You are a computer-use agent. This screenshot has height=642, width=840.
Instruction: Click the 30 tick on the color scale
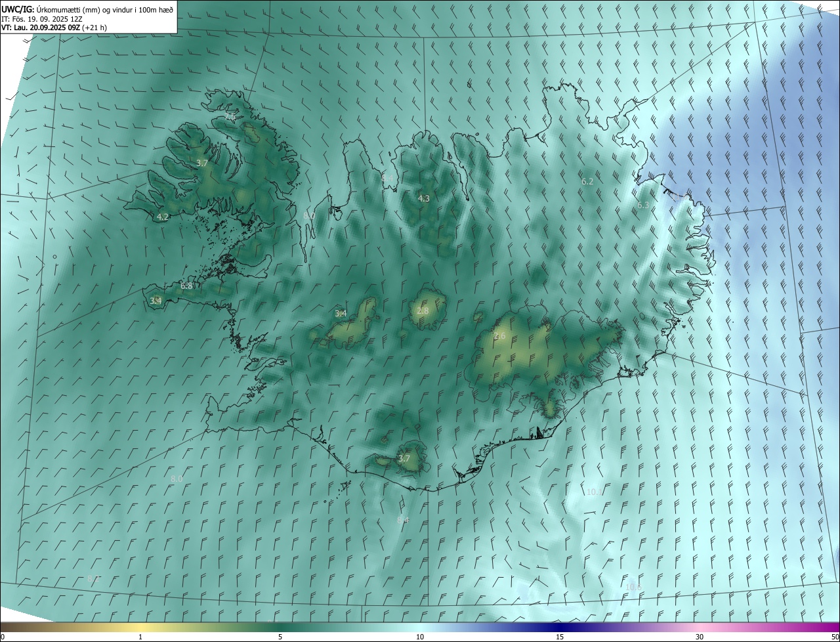(700, 637)
